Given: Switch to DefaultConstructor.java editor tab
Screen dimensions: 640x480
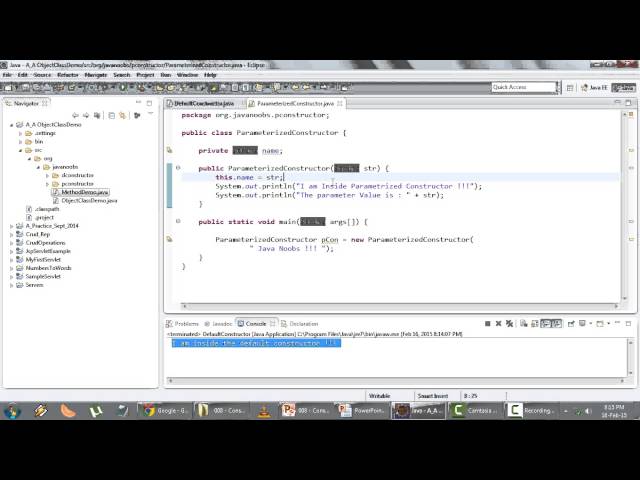Looking at the screenshot, I should 204,104.
